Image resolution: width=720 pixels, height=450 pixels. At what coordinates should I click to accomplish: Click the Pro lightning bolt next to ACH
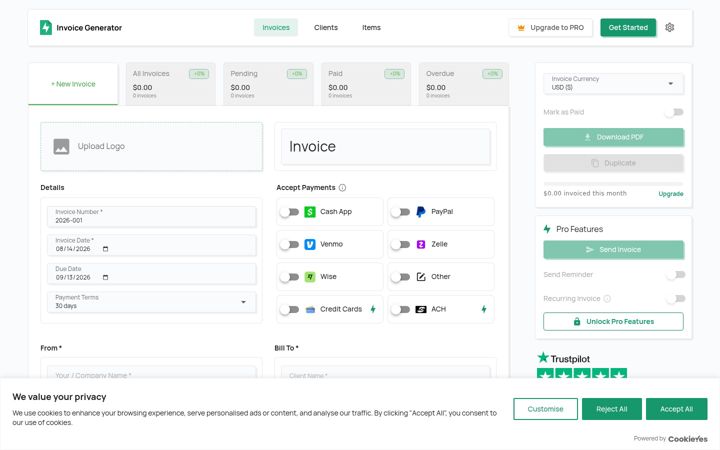484,309
